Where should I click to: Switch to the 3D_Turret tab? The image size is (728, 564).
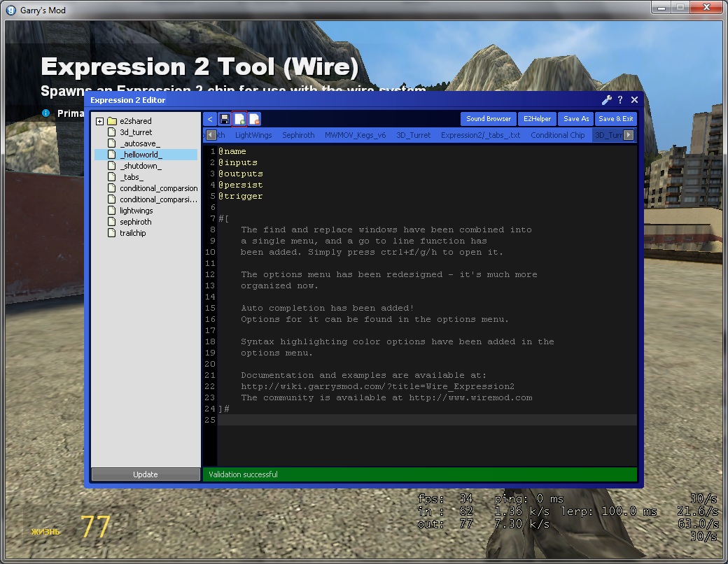tap(413, 135)
